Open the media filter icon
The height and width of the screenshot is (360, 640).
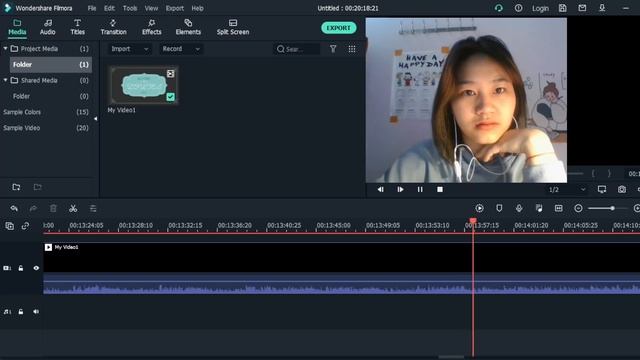click(333, 49)
